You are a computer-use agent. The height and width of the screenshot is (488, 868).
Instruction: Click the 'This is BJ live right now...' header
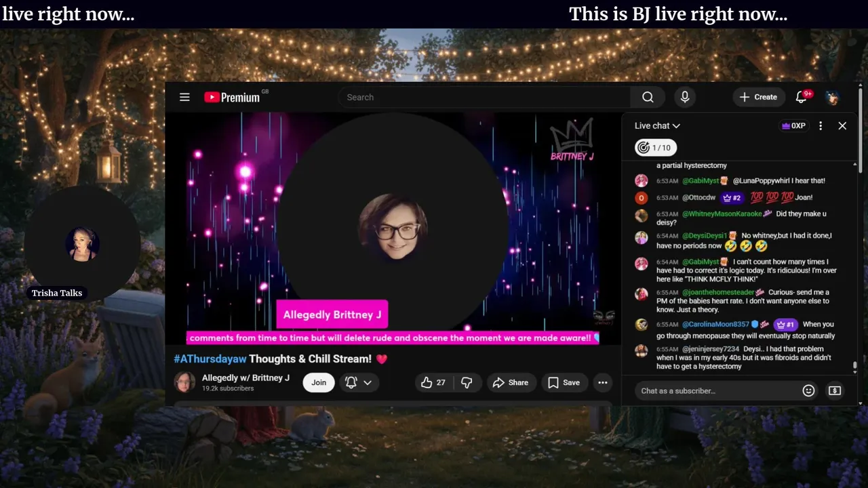click(678, 14)
